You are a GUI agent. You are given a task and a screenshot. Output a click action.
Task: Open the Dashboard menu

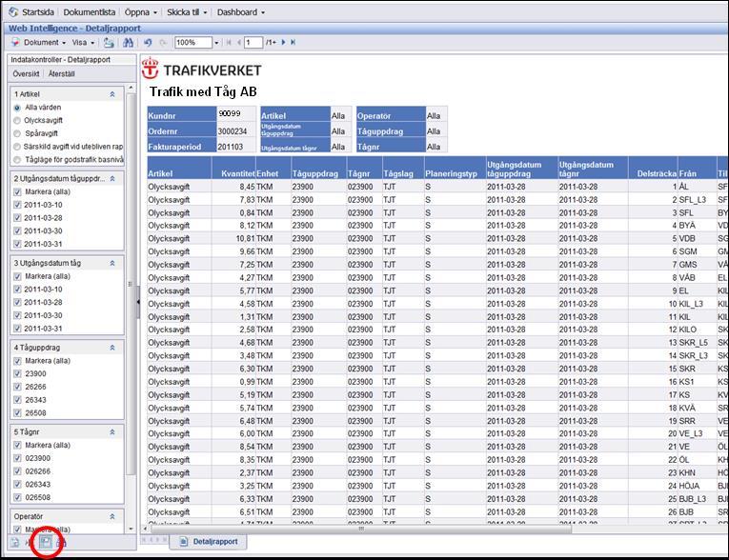coord(241,12)
